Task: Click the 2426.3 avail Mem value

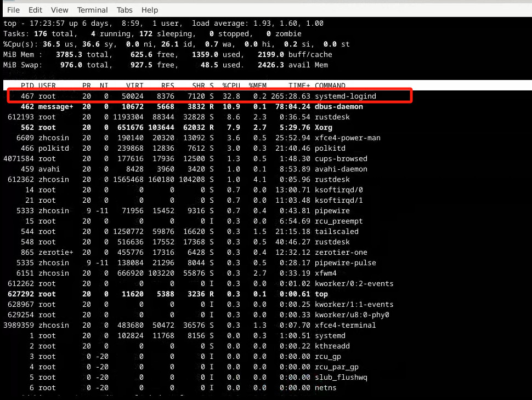Action: click(x=271, y=65)
